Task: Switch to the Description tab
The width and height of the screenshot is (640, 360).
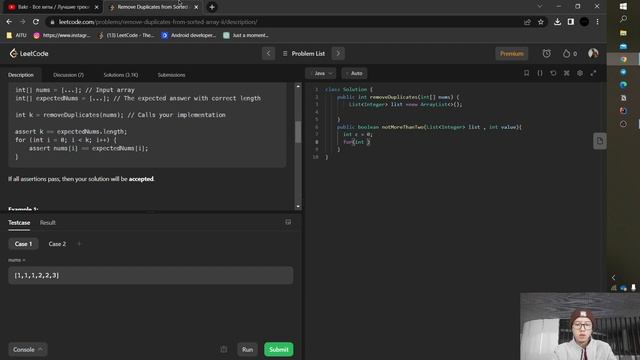Action: (21, 75)
